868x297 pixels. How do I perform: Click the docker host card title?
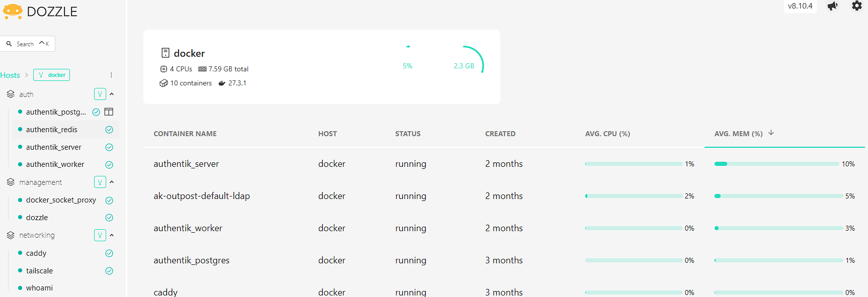pos(189,53)
